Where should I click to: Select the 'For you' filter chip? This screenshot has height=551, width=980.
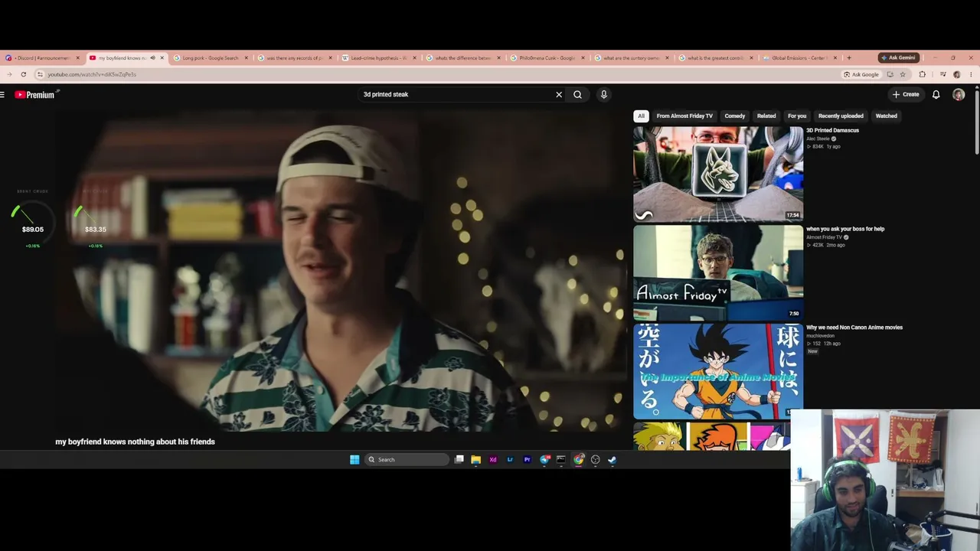tap(797, 116)
